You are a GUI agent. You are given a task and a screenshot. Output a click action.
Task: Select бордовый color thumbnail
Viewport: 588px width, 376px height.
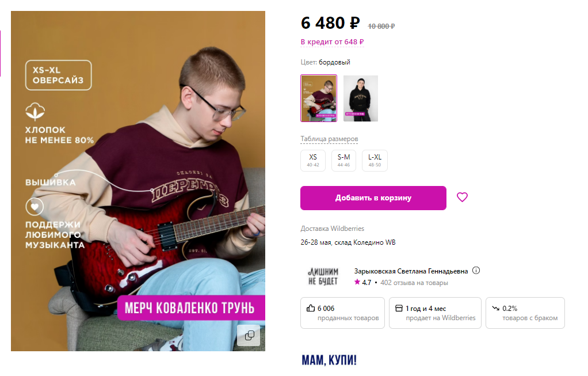(x=319, y=98)
